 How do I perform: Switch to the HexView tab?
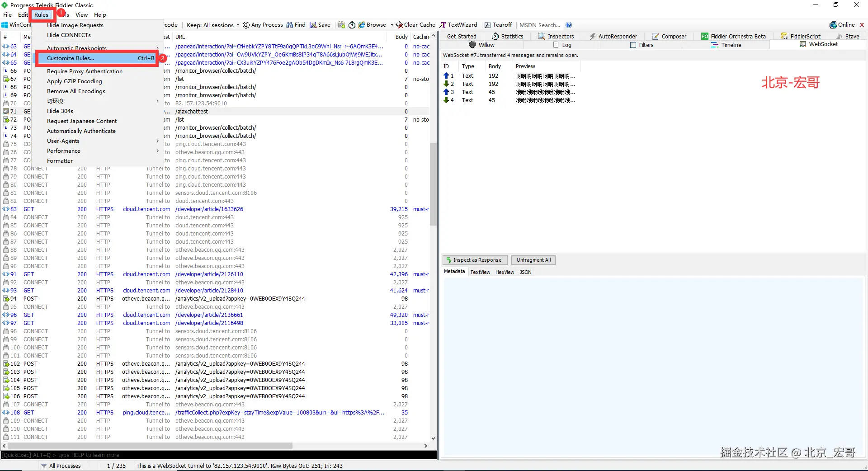[x=505, y=272]
